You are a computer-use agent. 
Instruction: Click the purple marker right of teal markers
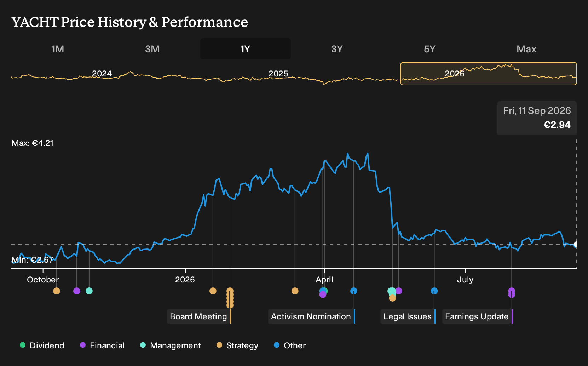pyautogui.click(x=399, y=291)
